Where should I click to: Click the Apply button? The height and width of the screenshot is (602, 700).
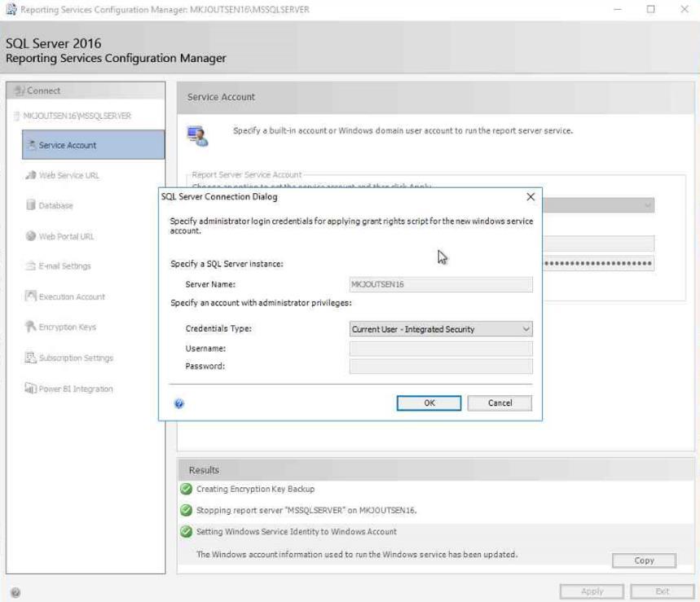pyautogui.click(x=592, y=591)
